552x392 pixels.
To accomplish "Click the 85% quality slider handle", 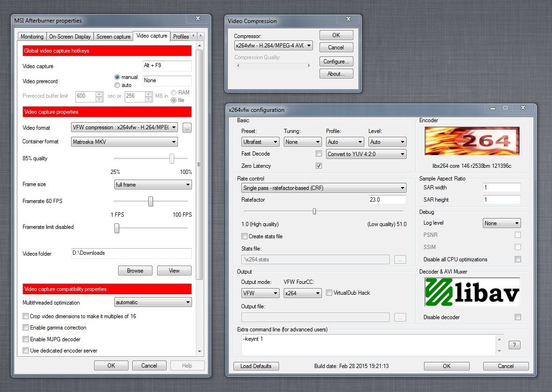I will coord(172,158).
